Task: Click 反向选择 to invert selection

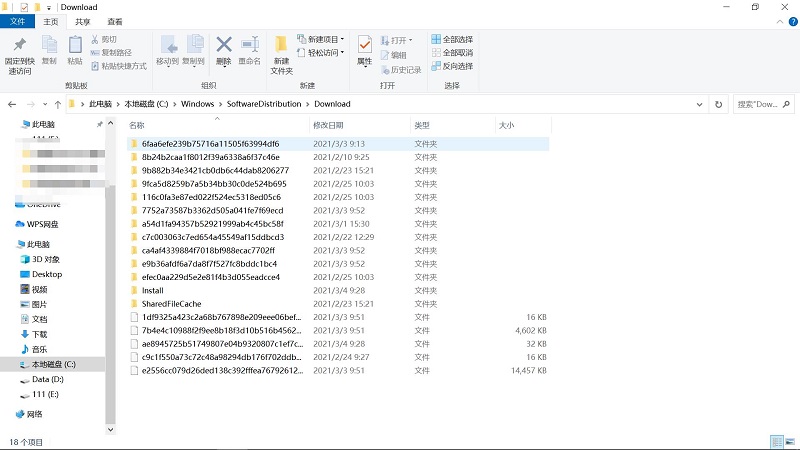Action: (452, 66)
